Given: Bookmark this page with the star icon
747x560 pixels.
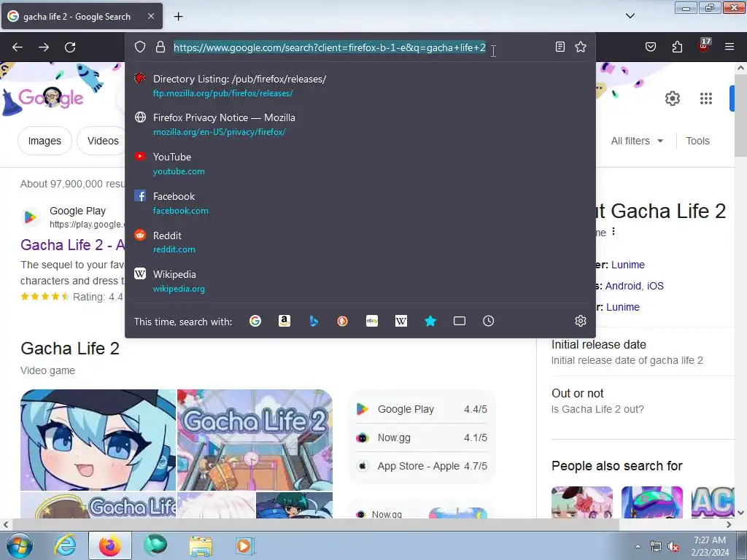Looking at the screenshot, I should [580, 47].
